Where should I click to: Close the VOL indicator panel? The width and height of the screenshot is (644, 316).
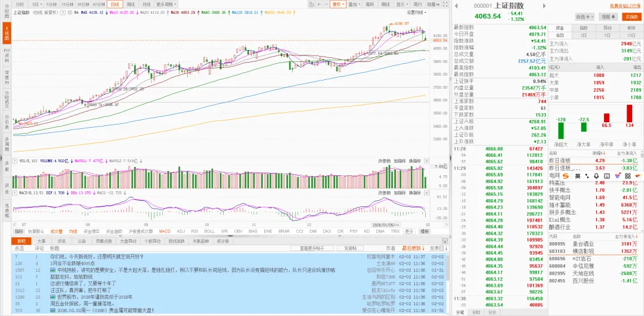[427, 160]
